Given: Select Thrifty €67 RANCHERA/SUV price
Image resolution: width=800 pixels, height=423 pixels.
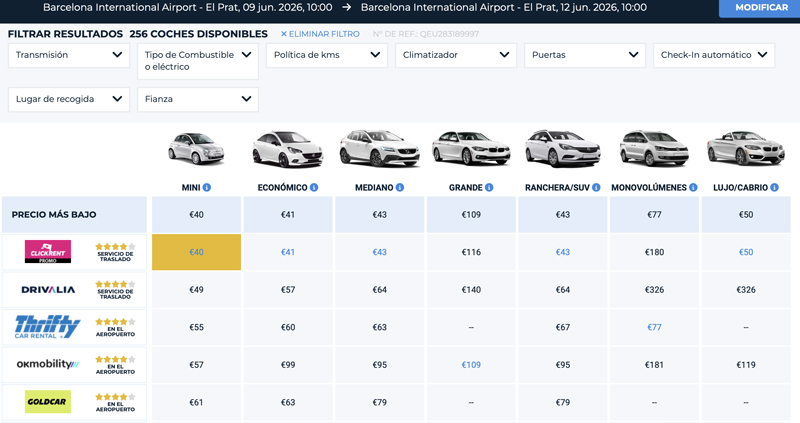Looking at the screenshot, I should tap(563, 327).
